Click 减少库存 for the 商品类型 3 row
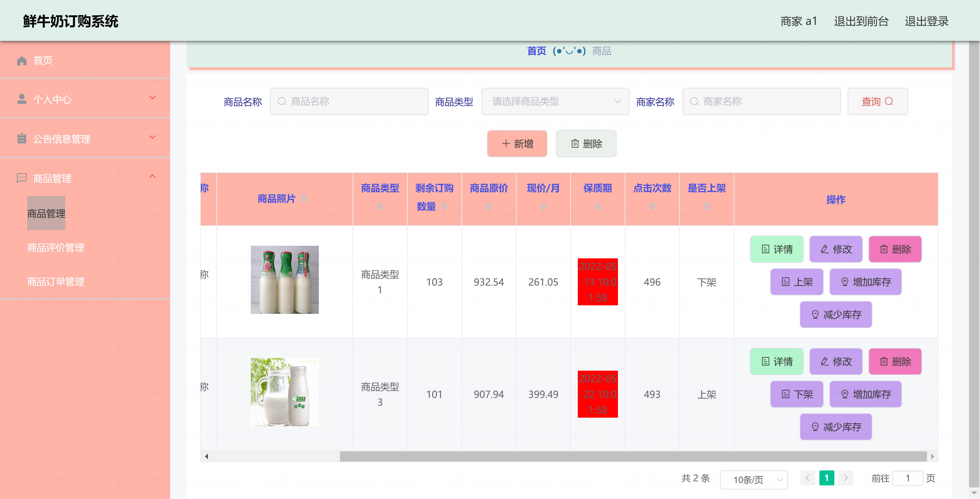The image size is (980, 499). pos(836,427)
